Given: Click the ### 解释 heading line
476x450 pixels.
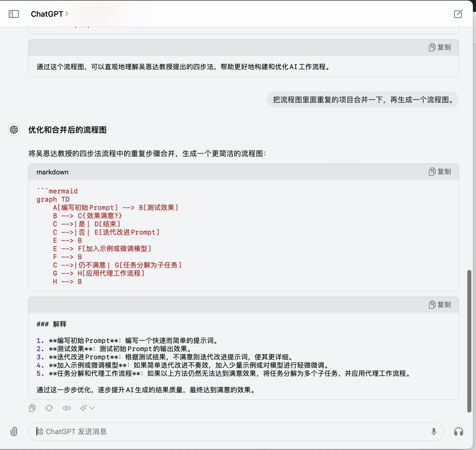Looking at the screenshot, I should 51,324.
